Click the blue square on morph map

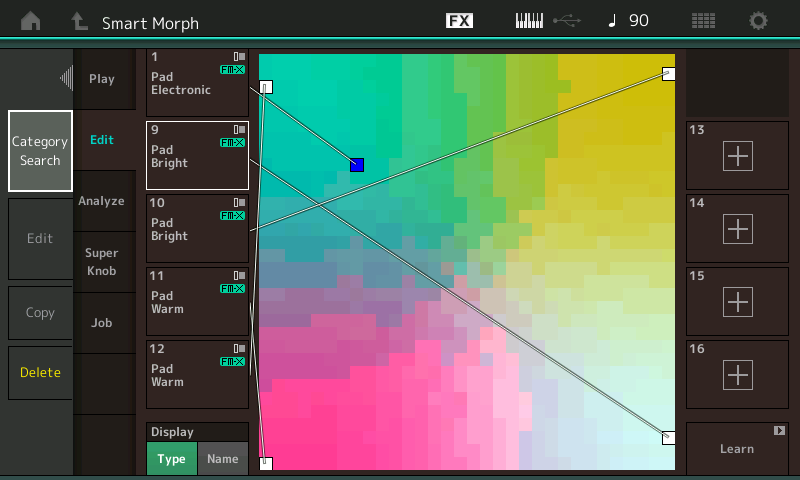(x=357, y=165)
